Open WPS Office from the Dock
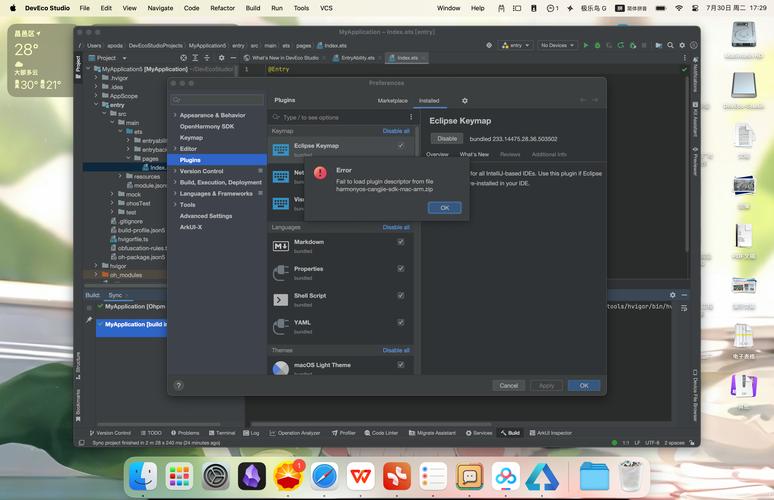The image size is (774, 500). [359, 476]
